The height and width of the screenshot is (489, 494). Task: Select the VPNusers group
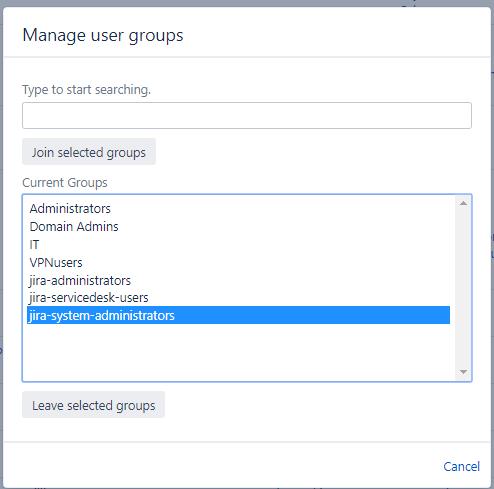point(238,263)
